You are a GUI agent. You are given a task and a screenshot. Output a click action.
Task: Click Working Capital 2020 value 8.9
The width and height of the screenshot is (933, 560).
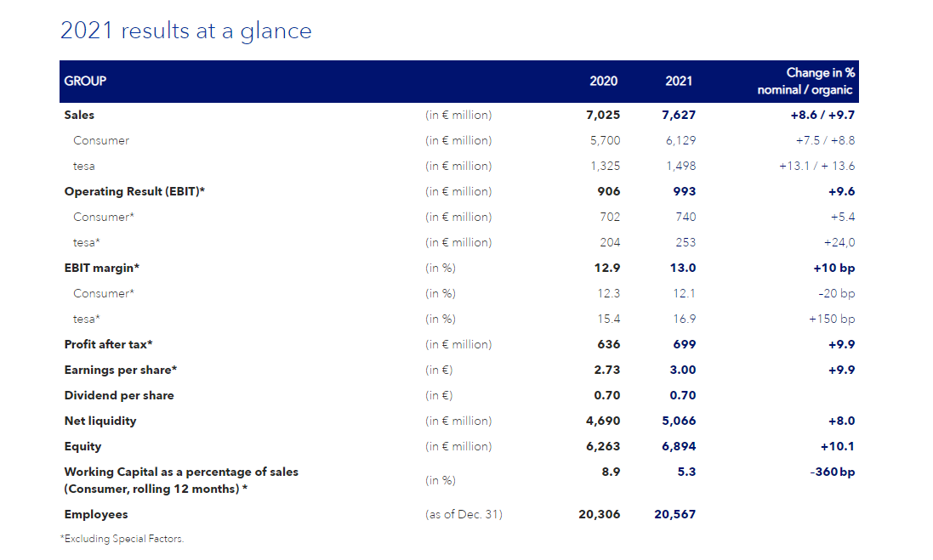click(611, 472)
